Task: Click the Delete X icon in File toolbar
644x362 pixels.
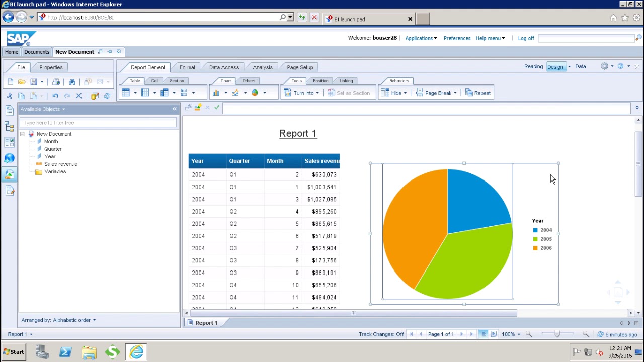Action: click(79, 96)
